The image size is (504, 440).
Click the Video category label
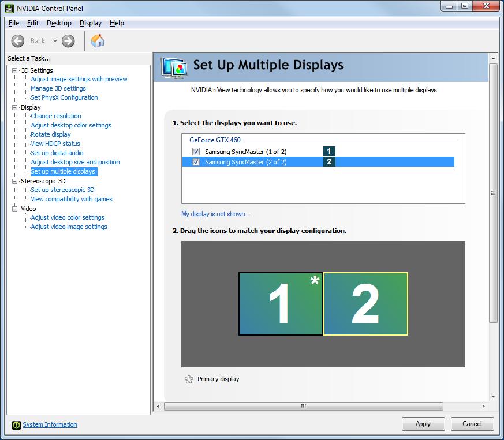click(x=28, y=209)
